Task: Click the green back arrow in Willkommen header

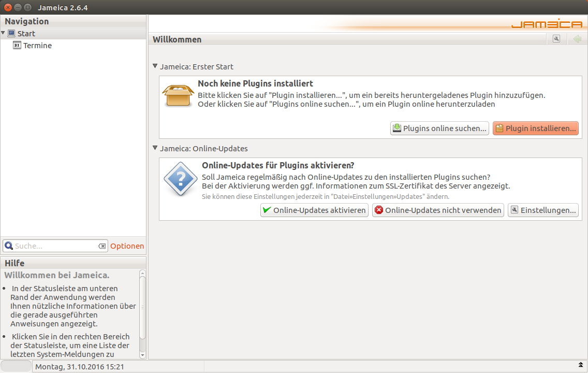Action: pos(577,39)
